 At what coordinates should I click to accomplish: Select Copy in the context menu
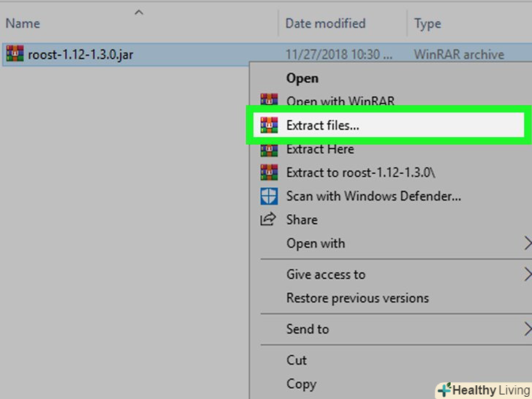(x=300, y=384)
